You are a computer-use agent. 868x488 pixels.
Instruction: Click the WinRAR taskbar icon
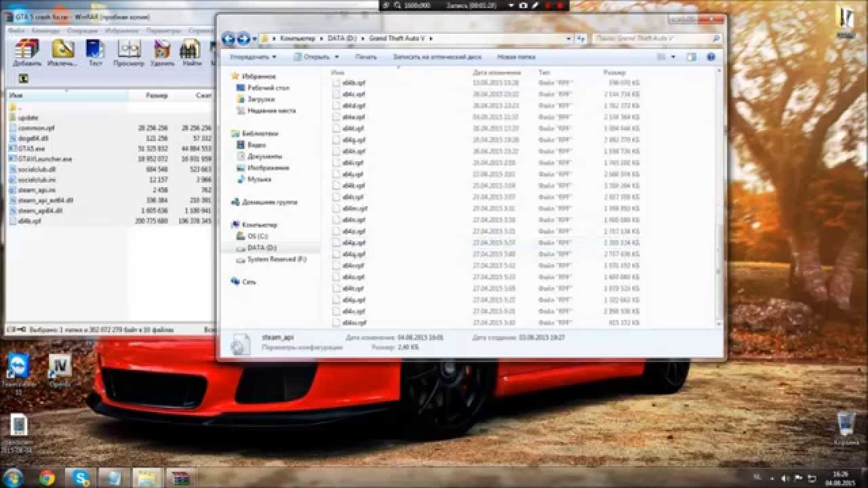(180, 477)
